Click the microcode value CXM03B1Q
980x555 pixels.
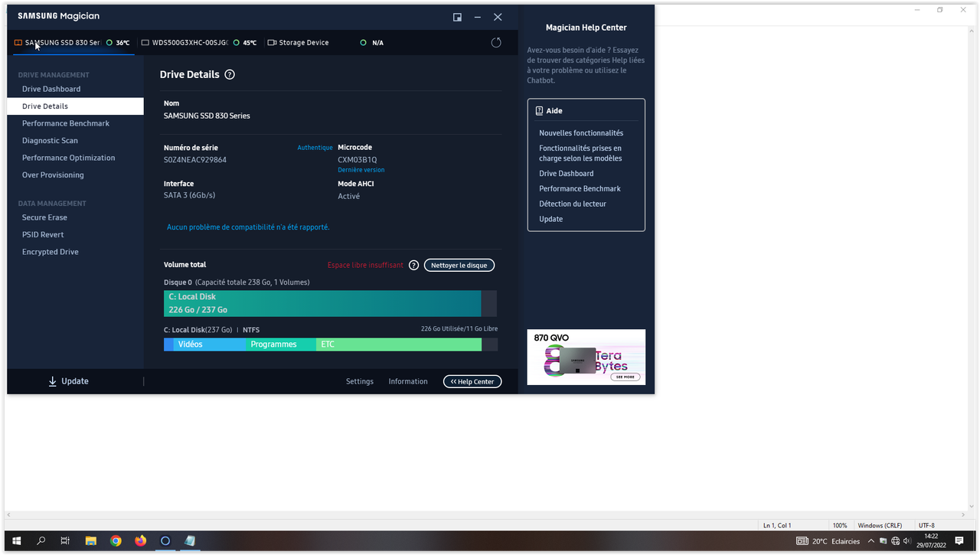coord(358,160)
